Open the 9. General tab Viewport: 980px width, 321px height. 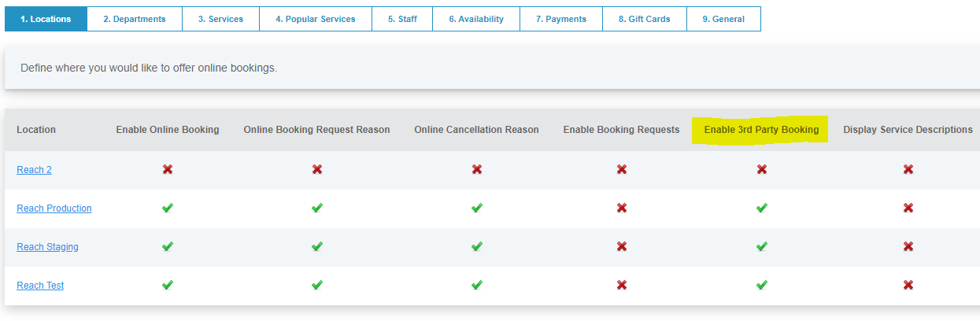[723, 19]
